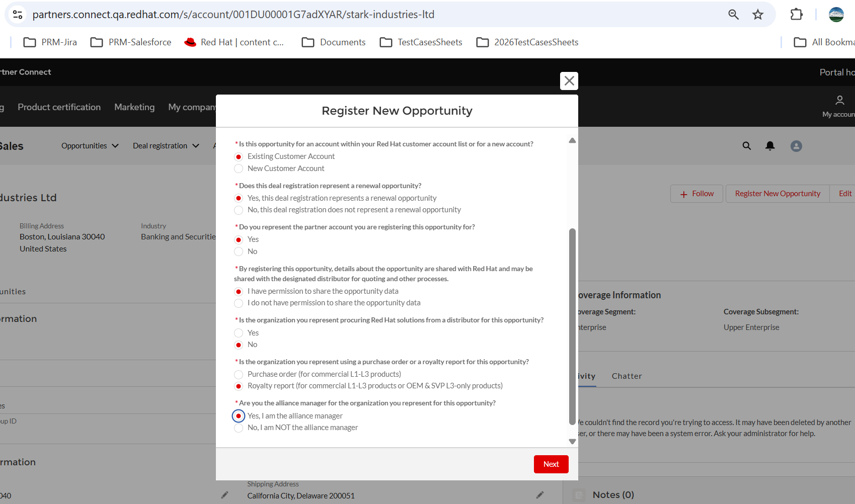
Task: Open the All Bookmarks folder
Action: (824, 42)
